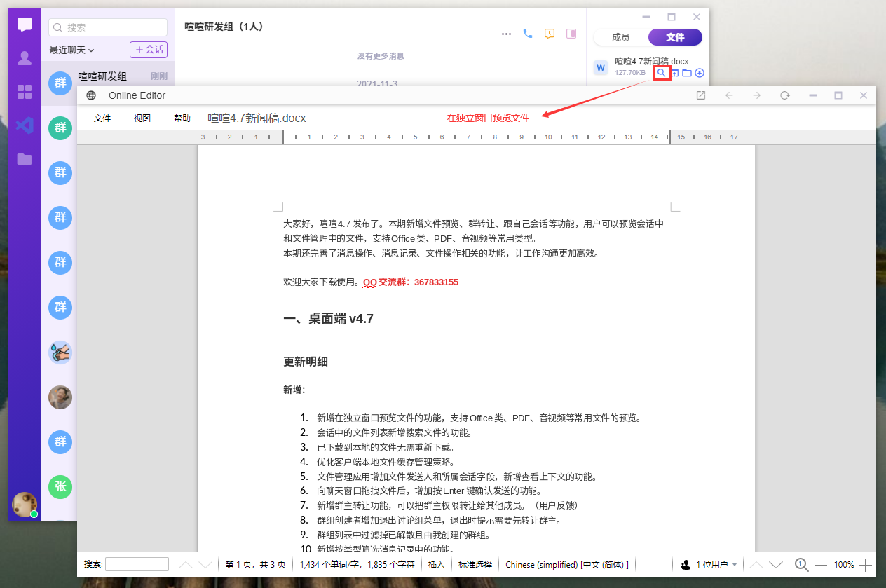
Task: Zoom in with the plus button
Action: click(x=866, y=564)
